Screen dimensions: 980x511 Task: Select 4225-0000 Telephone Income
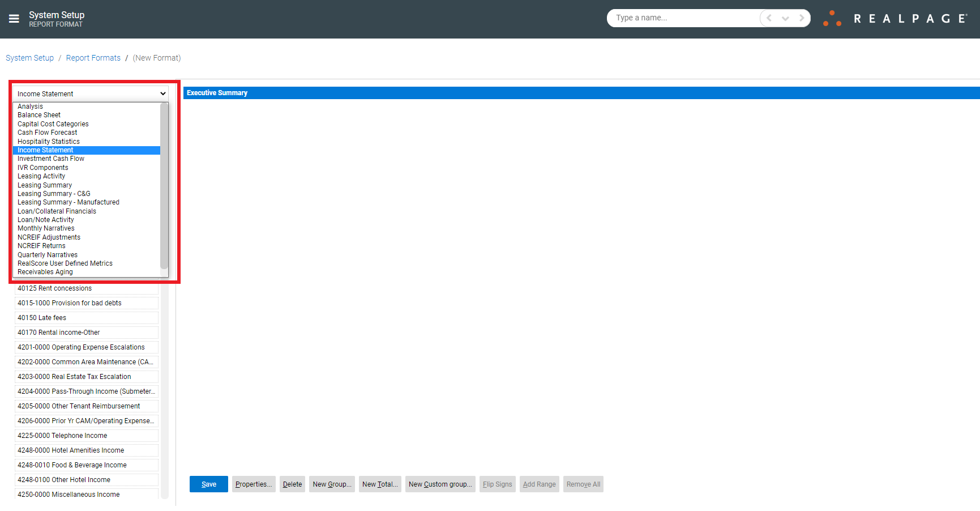point(86,436)
